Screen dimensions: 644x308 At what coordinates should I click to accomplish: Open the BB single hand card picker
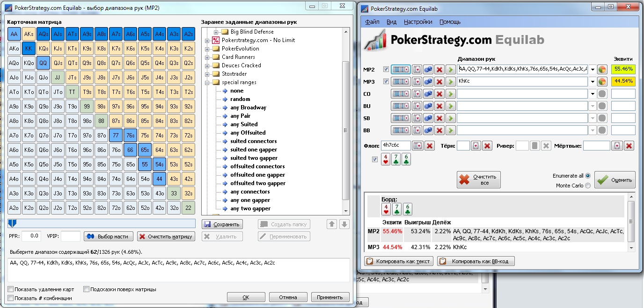click(417, 130)
